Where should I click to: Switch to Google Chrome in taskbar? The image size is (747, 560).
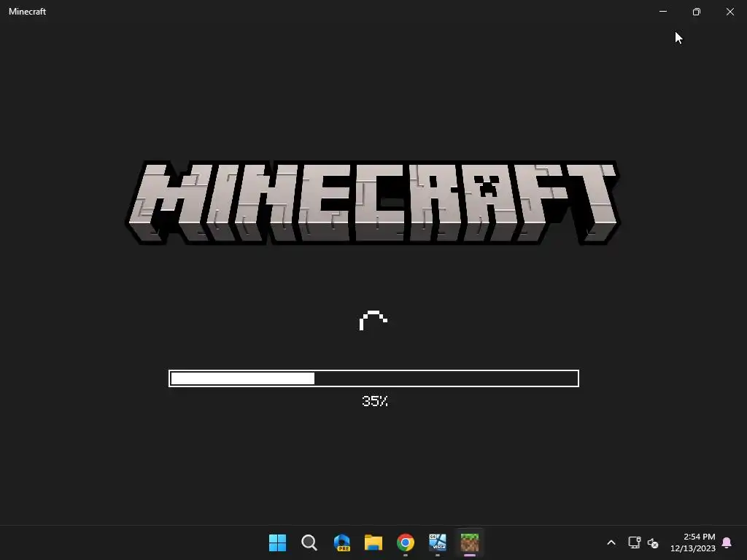coord(406,542)
